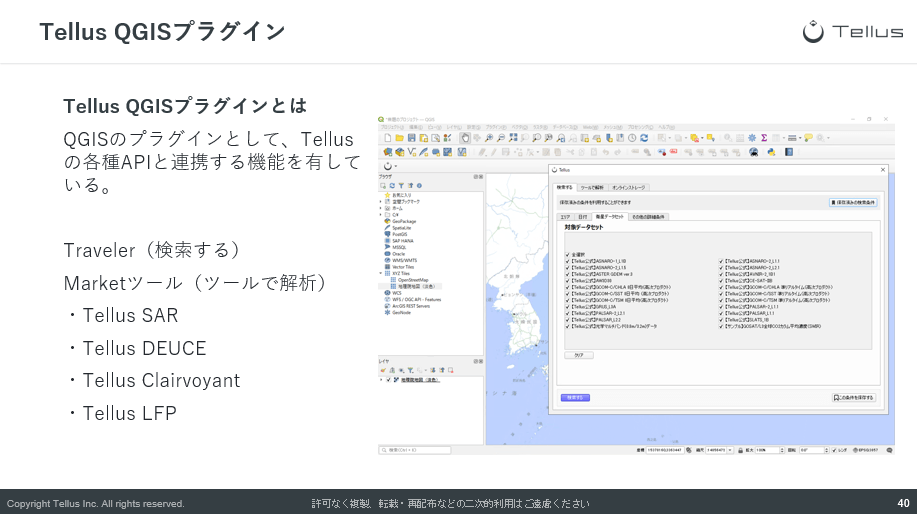Click the coordinate field in status bar

point(666,450)
